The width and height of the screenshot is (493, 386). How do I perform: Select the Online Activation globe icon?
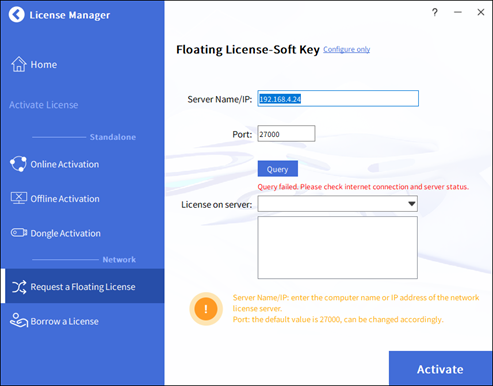[x=18, y=164]
